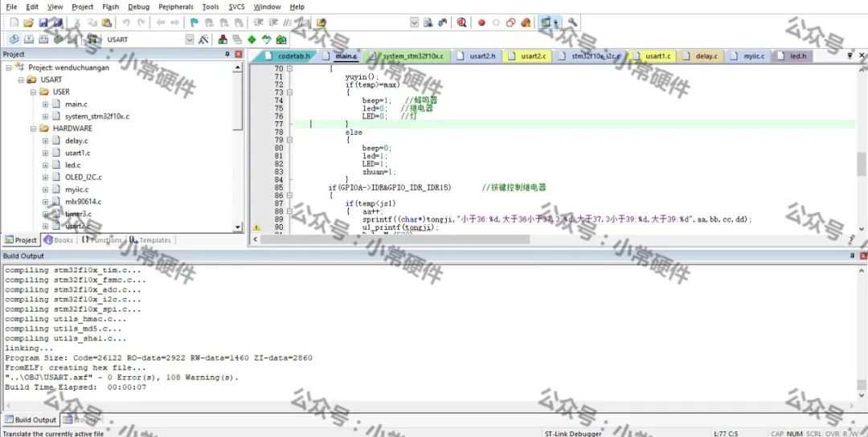Switch to the Templates panel tab

click(x=150, y=240)
